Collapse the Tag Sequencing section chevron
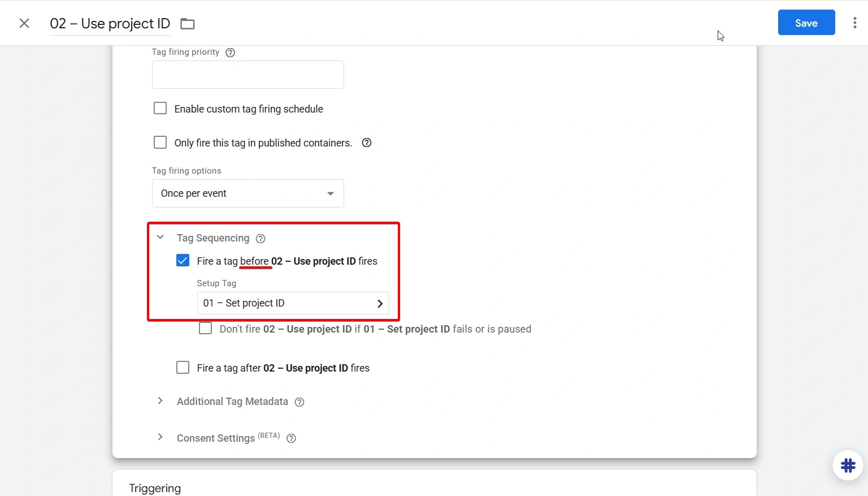 (x=160, y=238)
